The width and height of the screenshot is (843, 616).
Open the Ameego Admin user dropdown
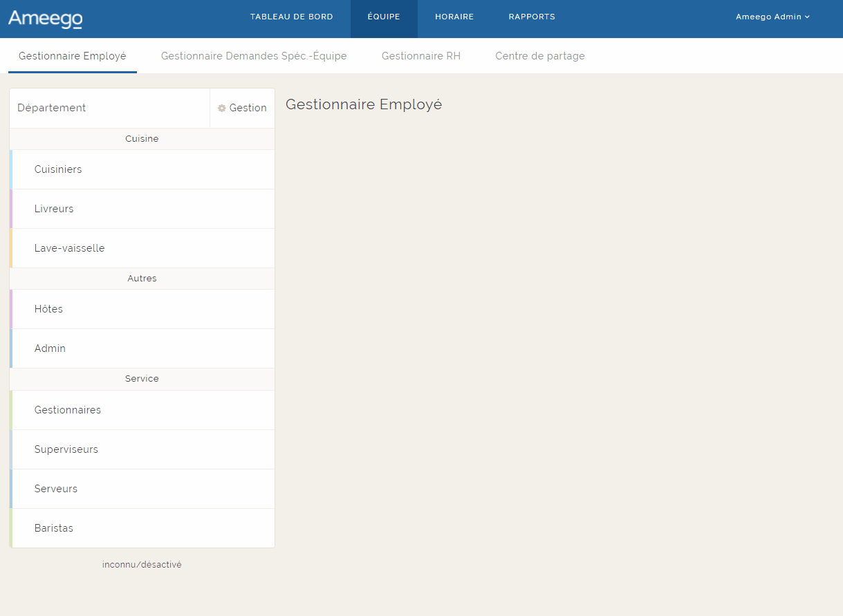click(772, 17)
